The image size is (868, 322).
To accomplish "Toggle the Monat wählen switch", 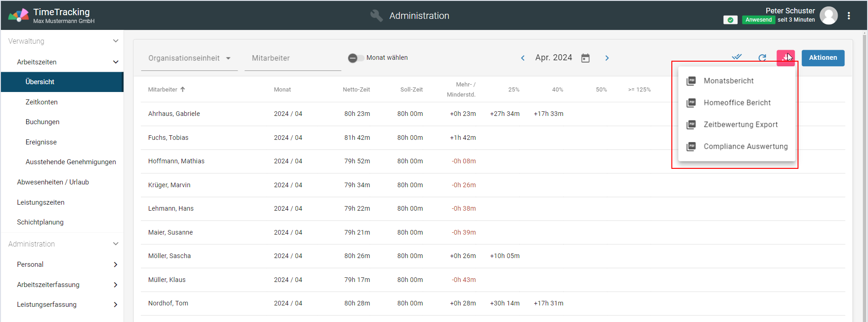I will click(355, 58).
